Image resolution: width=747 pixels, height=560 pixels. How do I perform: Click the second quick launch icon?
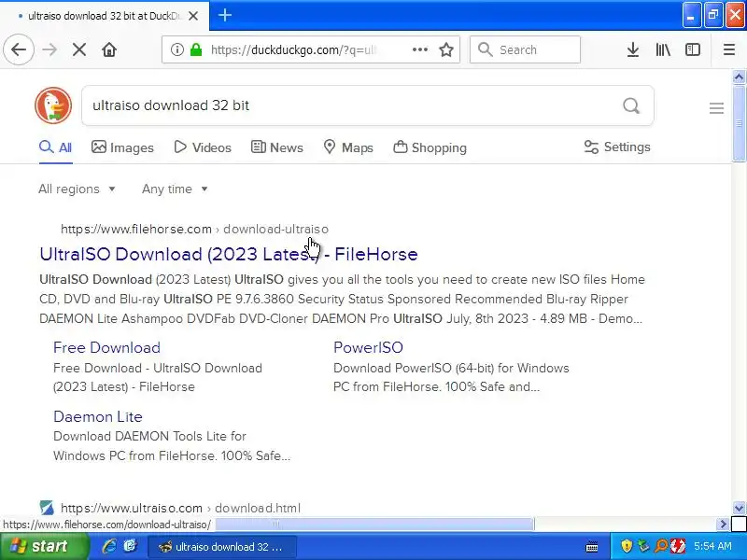pyautogui.click(x=130, y=546)
